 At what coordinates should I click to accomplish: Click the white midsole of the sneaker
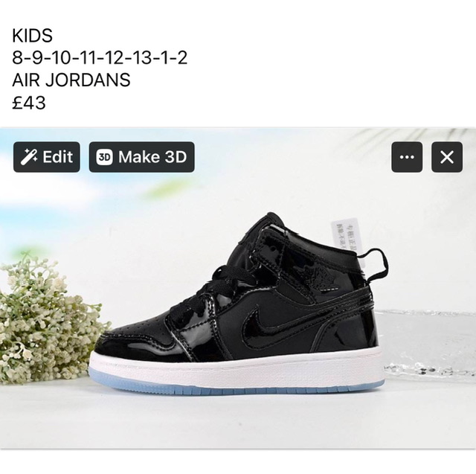coord(237,368)
